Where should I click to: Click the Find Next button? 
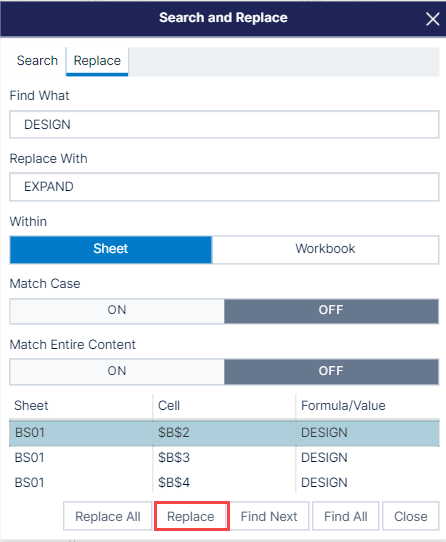tap(269, 516)
